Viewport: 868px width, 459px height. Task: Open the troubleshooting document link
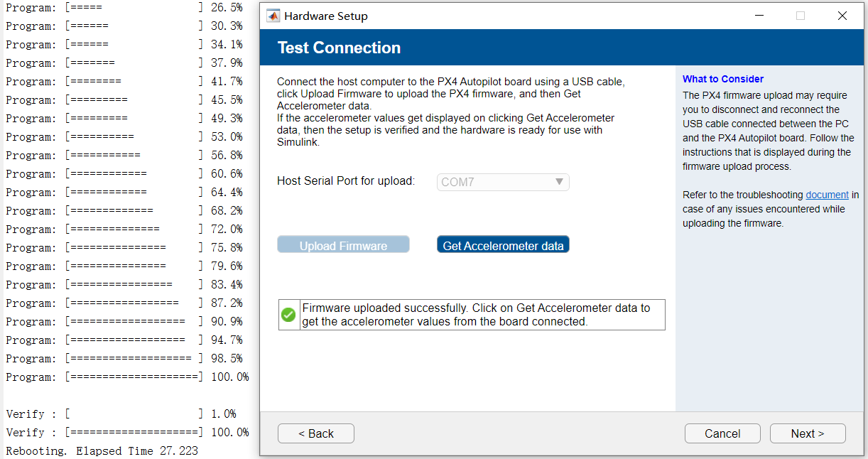[827, 195]
